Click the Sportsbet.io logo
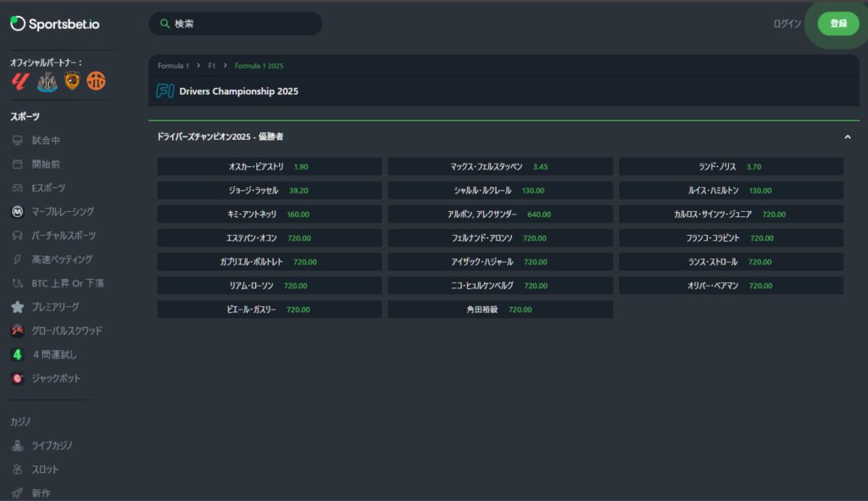The width and height of the screenshot is (868, 501). pyautogui.click(x=55, y=24)
